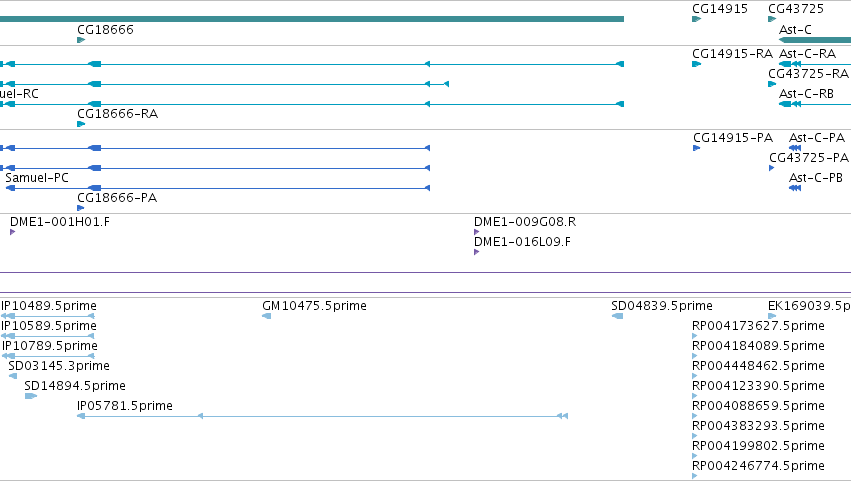Click the Ast-C-RA transcript label
Screen dimensions: 851x481
(807, 54)
